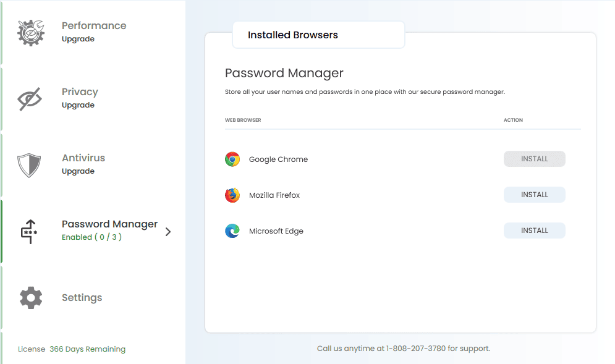This screenshot has height=364, width=615.
Task: Click the Enabled ( 0 / 3 ) status text
Action: point(91,237)
